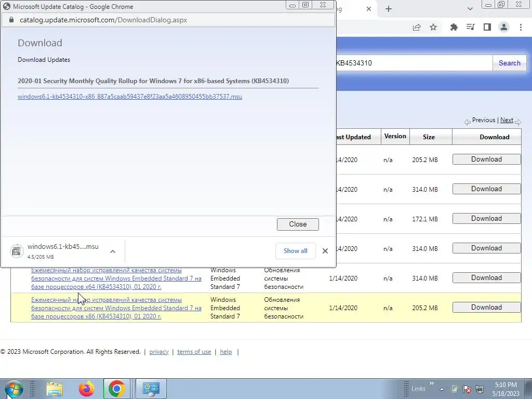Open the privacy link in footer
This screenshot has width=532, height=399.
click(159, 352)
